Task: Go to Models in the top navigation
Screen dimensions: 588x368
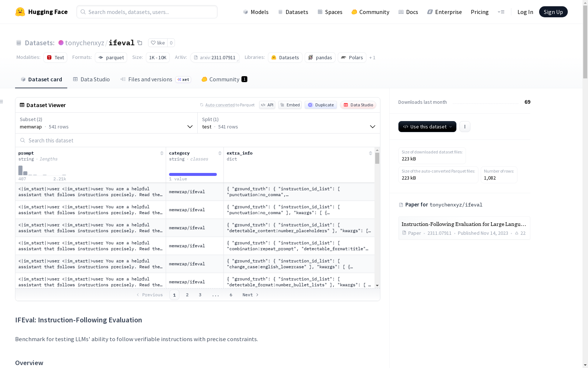Action: pos(256,12)
